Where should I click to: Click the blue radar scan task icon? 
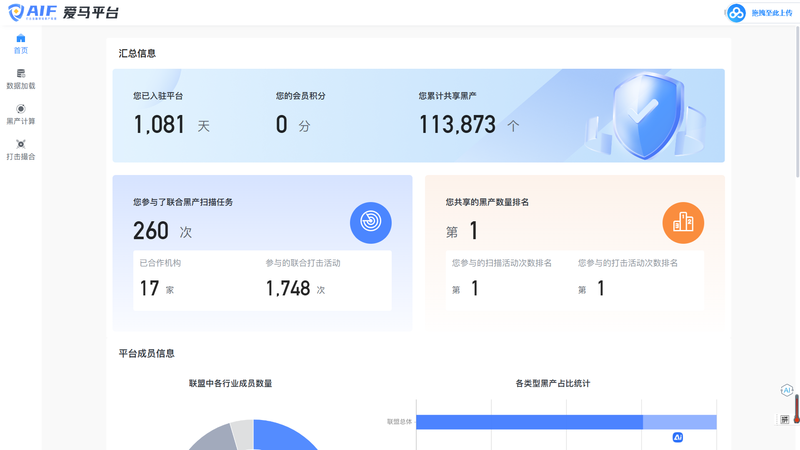[x=370, y=222]
